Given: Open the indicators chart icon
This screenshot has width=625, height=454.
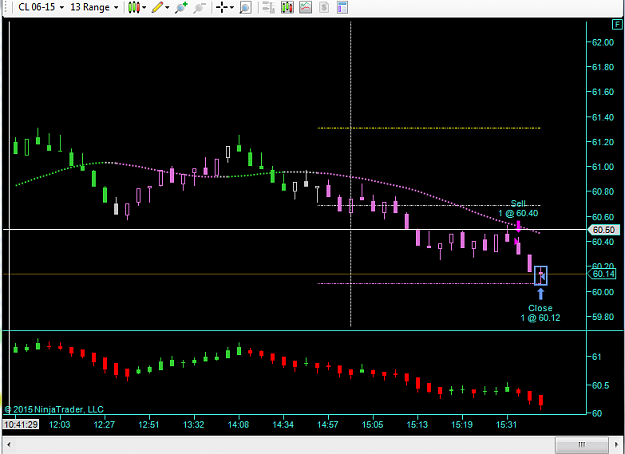Looking at the screenshot, I should [305, 7].
